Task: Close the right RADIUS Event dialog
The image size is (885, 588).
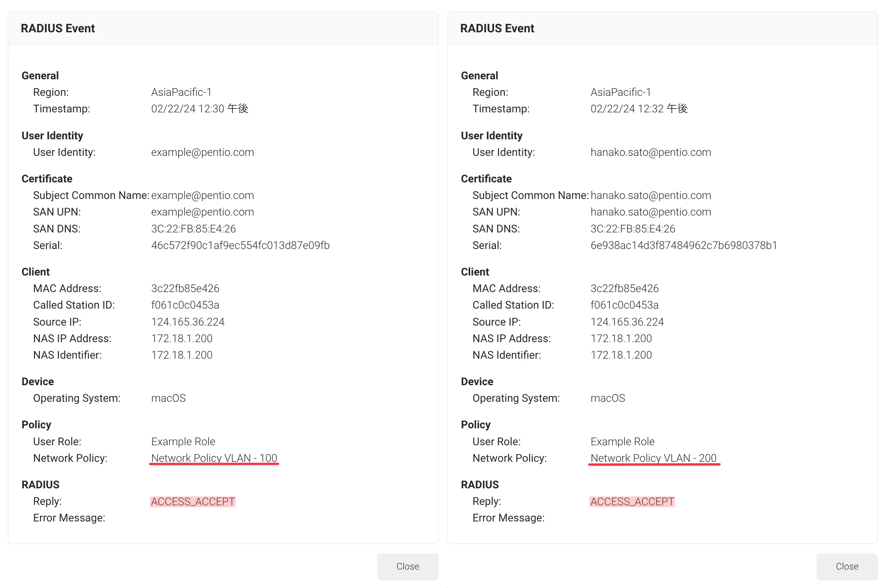Action: coord(847,566)
